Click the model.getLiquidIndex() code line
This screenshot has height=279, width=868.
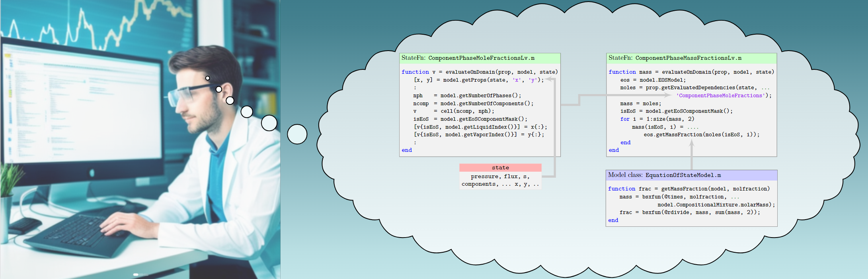pyautogui.click(x=480, y=127)
